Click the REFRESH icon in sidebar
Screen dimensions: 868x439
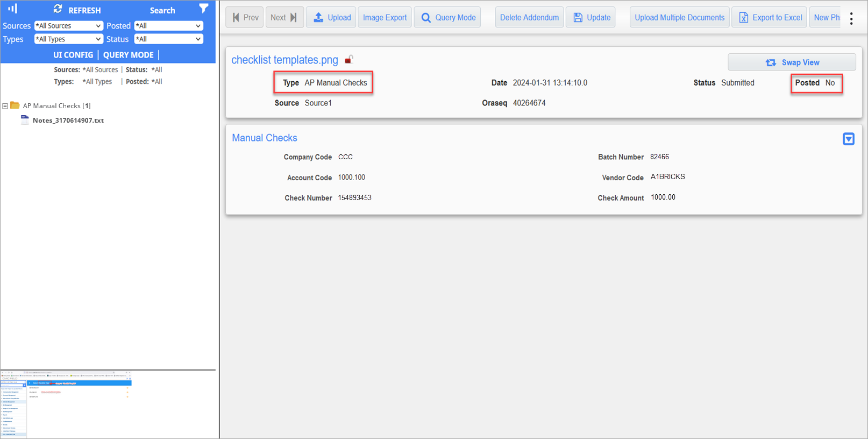pyautogui.click(x=58, y=9)
